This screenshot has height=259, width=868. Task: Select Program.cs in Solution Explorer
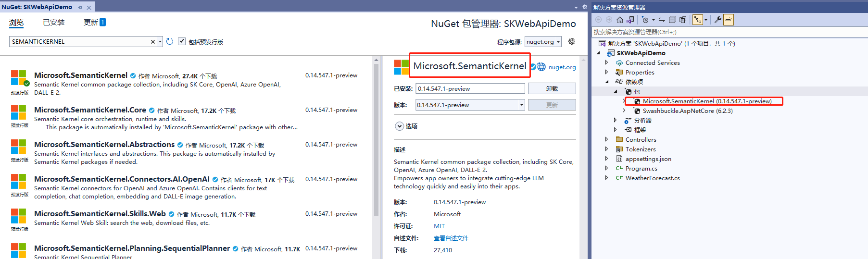pos(641,169)
